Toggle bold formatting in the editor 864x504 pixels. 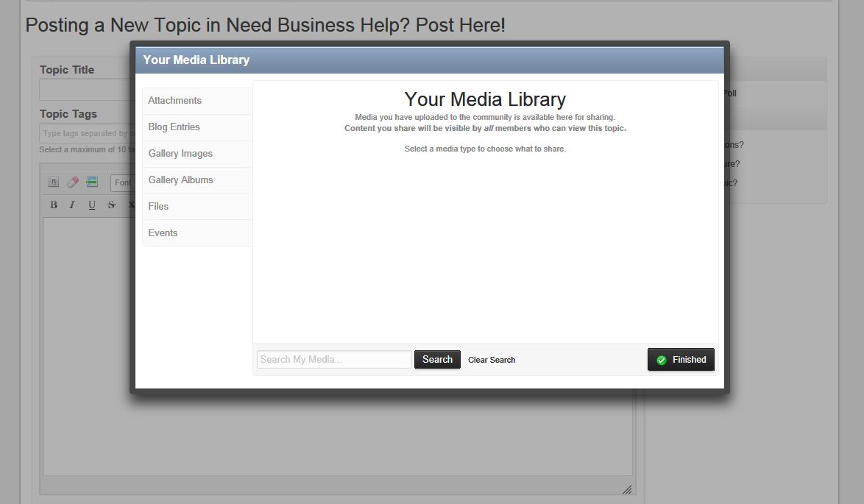pyautogui.click(x=54, y=205)
